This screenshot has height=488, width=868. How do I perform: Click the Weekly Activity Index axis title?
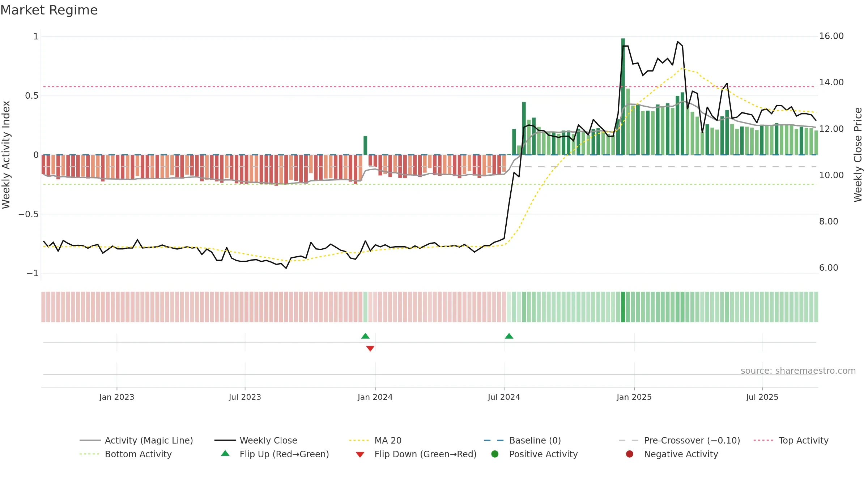(6, 155)
